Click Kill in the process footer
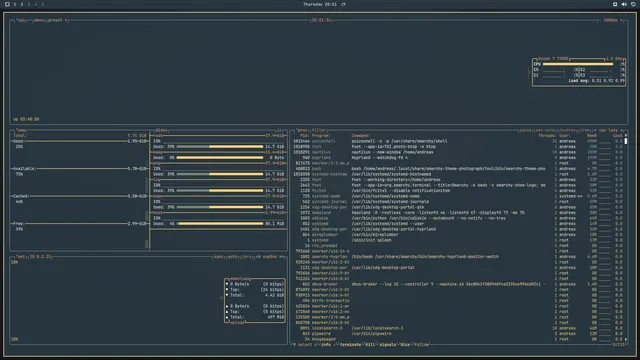640x360 pixels. 370,344
